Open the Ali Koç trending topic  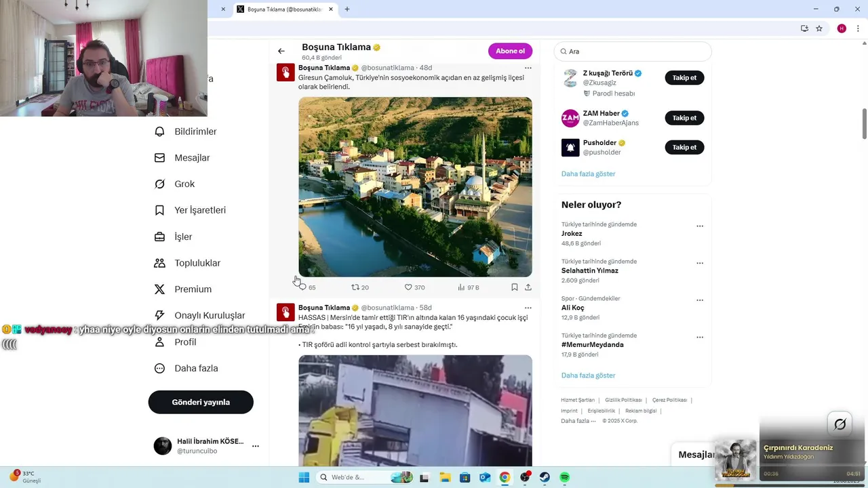coord(572,308)
